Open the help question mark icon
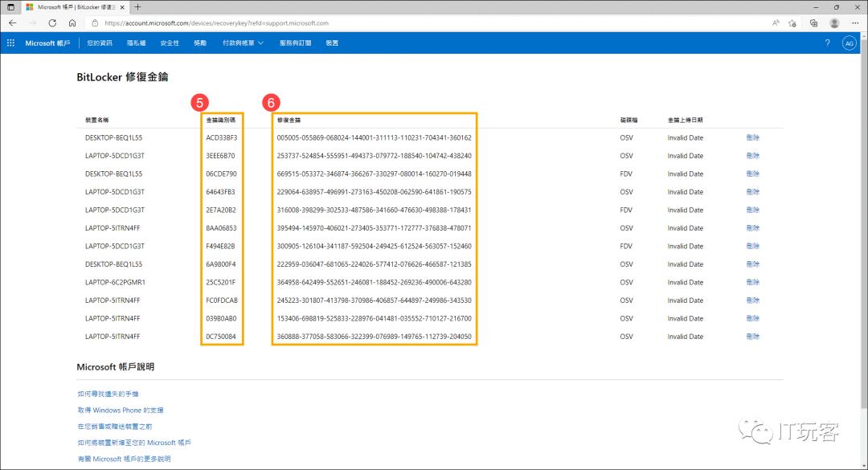868x470 pixels. click(x=827, y=43)
